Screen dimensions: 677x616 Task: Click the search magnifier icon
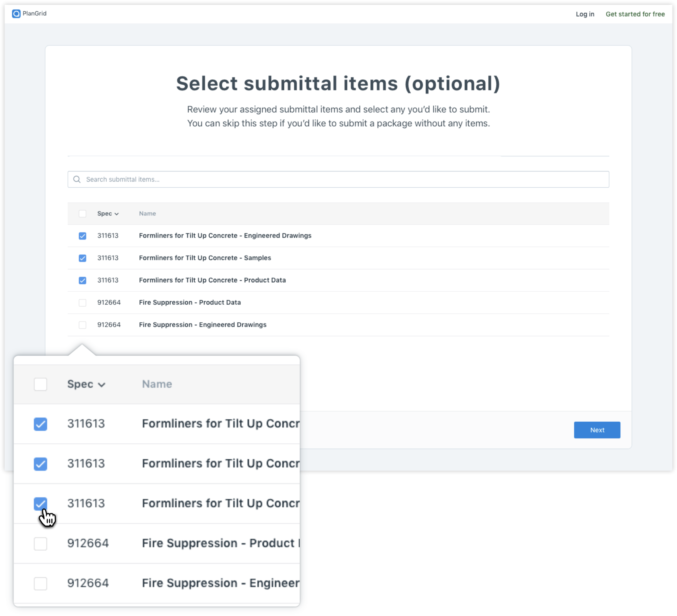(77, 179)
